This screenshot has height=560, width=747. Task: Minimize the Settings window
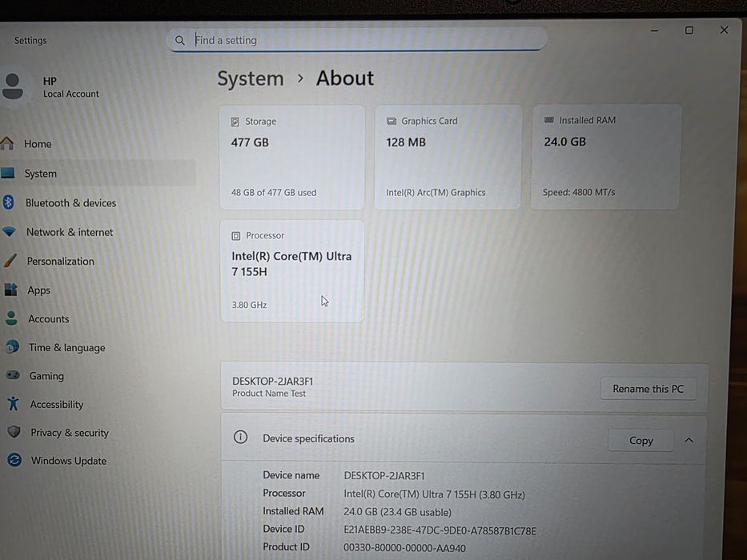655,30
